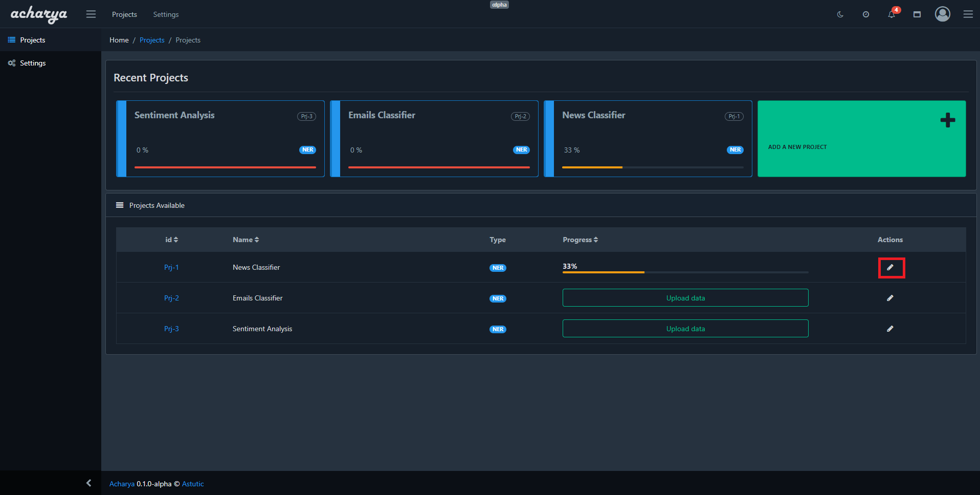The height and width of the screenshot is (495, 980).
Task: Collapse sidebar with the bottom chevron arrow
Action: pos(88,483)
